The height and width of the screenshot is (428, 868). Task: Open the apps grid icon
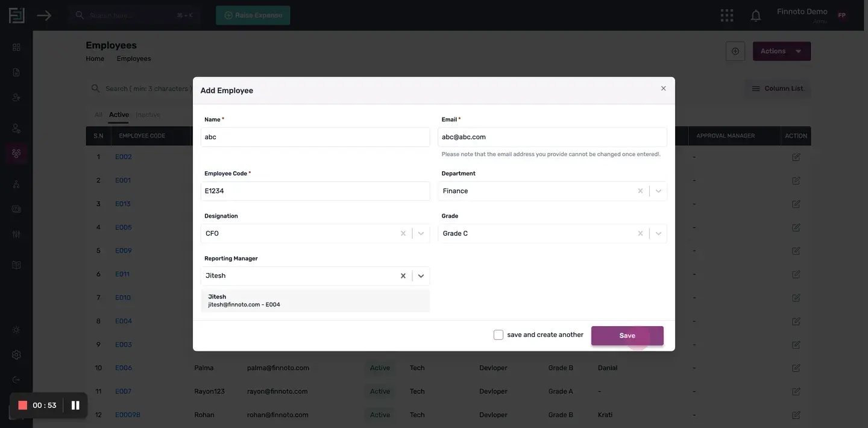point(727,15)
